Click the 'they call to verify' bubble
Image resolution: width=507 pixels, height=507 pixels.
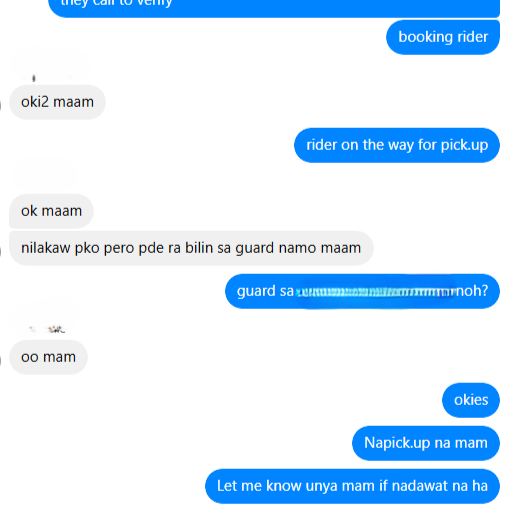tap(274, 7)
